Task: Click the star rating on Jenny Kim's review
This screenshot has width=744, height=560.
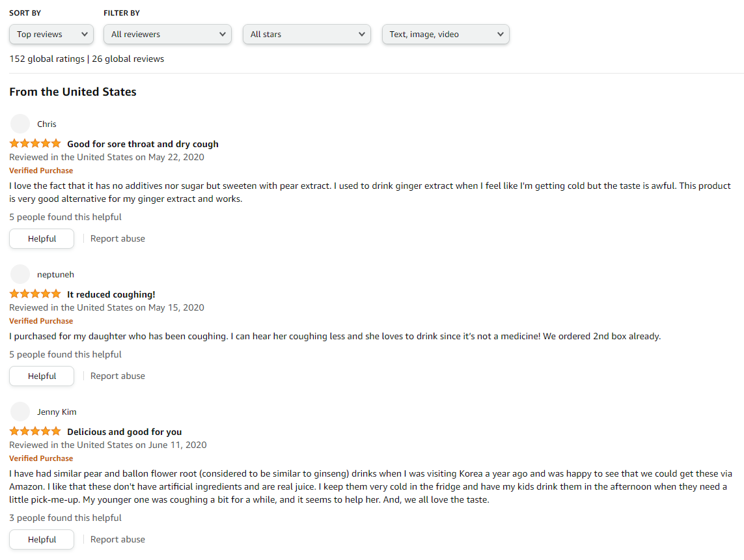Action: [35, 431]
